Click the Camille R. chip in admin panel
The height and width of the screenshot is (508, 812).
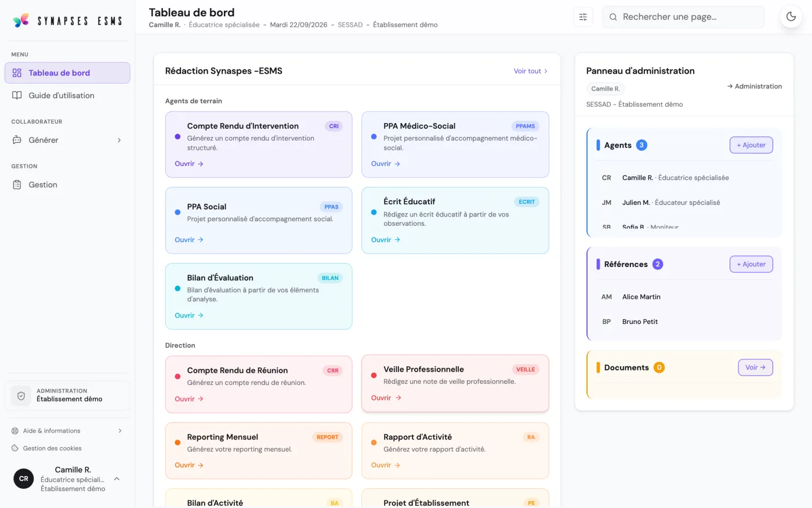click(x=606, y=89)
